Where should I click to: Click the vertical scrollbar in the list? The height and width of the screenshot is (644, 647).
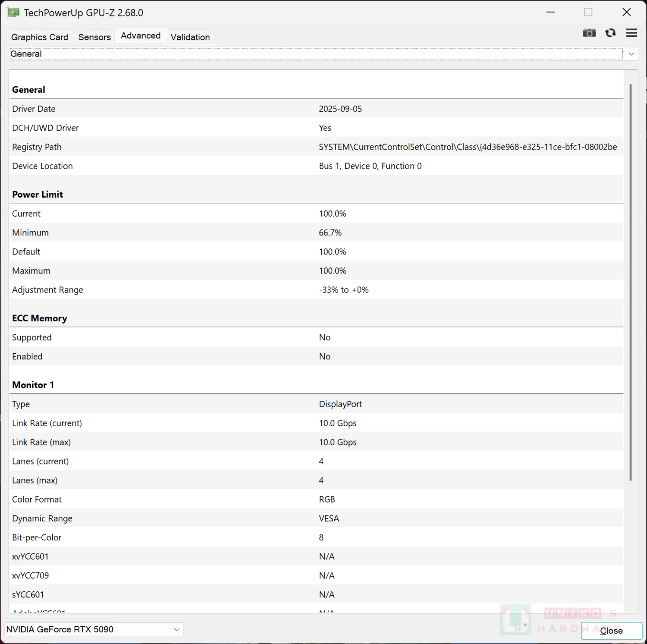(630, 280)
